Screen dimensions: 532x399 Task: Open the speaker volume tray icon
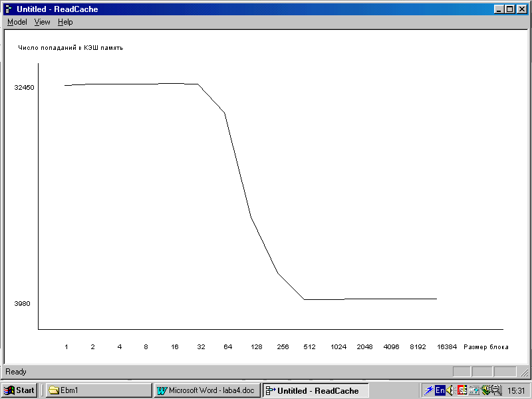(450, 390)
